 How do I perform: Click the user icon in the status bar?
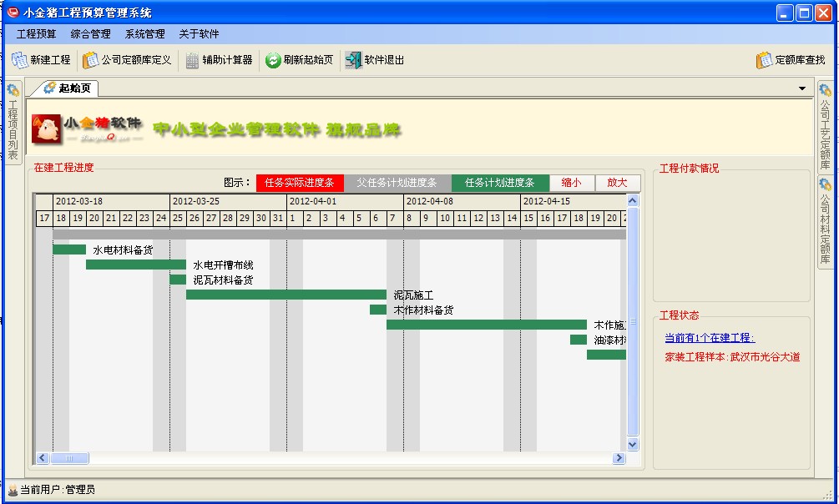(x=13, y=490)
